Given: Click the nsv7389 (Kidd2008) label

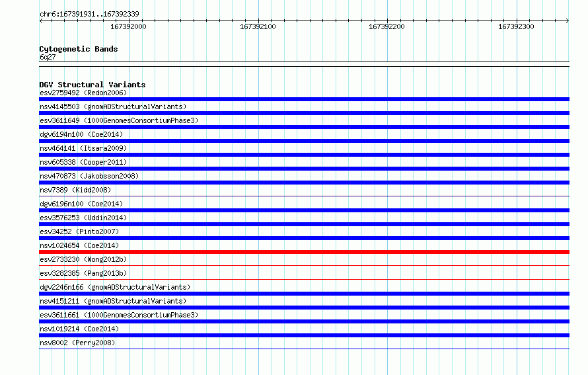Looking at the screenshot, I should click(x=75, y=190).
